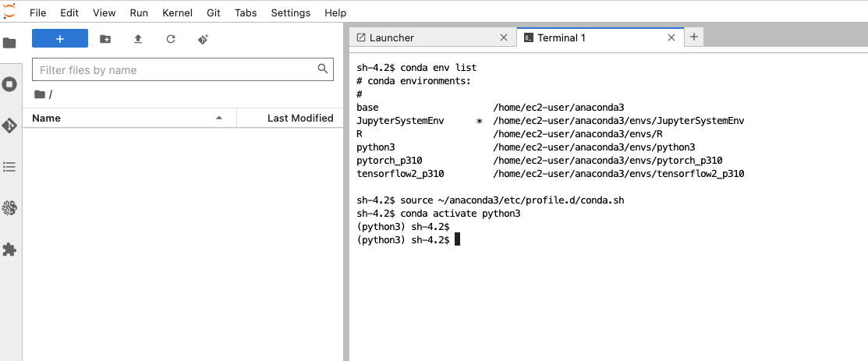868x361 pixels.
Task: Click the Jupyter logo icon
Action: click(9, 10)
